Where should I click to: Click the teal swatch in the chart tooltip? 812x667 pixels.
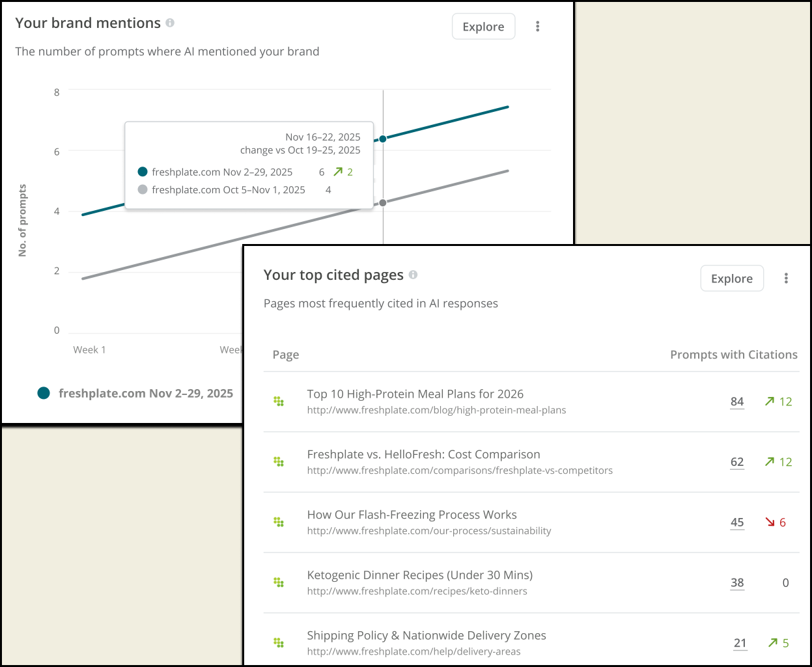(x=143, y=172)
